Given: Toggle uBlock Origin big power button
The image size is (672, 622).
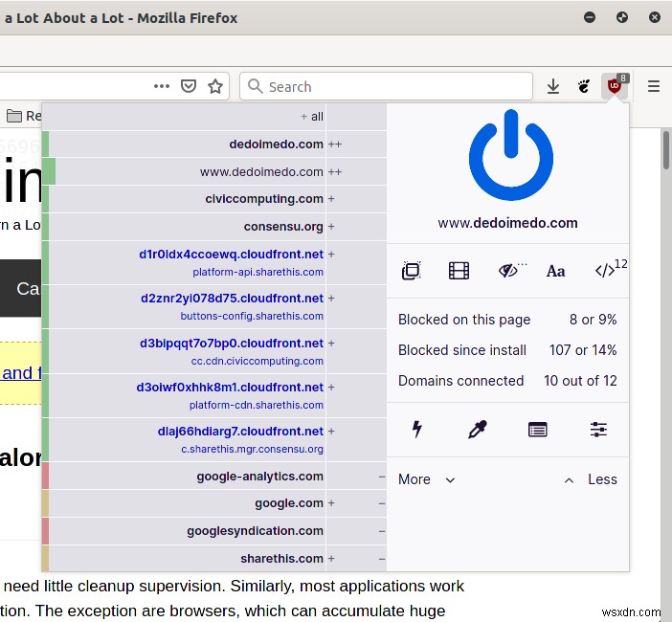Looking at the screenshot, I should point(511,155).
